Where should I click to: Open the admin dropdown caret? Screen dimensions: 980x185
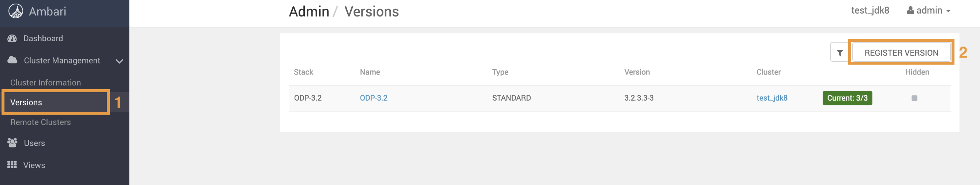(x=948, y=11)
